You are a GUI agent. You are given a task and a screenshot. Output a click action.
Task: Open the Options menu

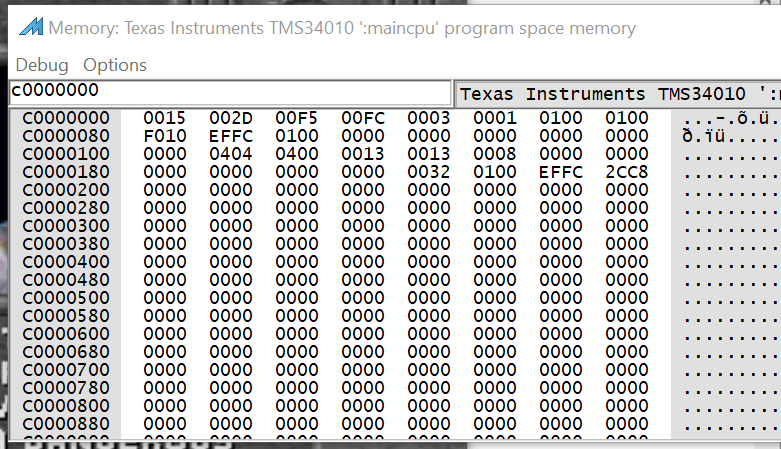[115, 65]
